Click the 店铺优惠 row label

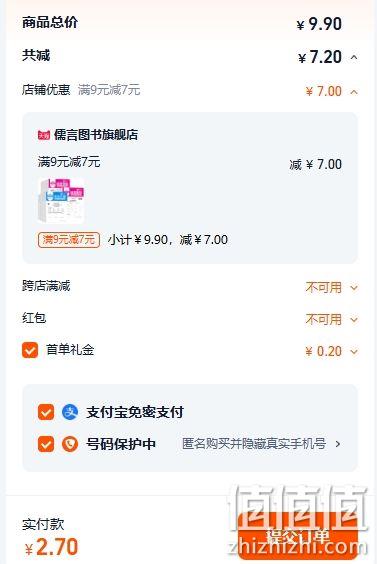click(x=46, y=90)
